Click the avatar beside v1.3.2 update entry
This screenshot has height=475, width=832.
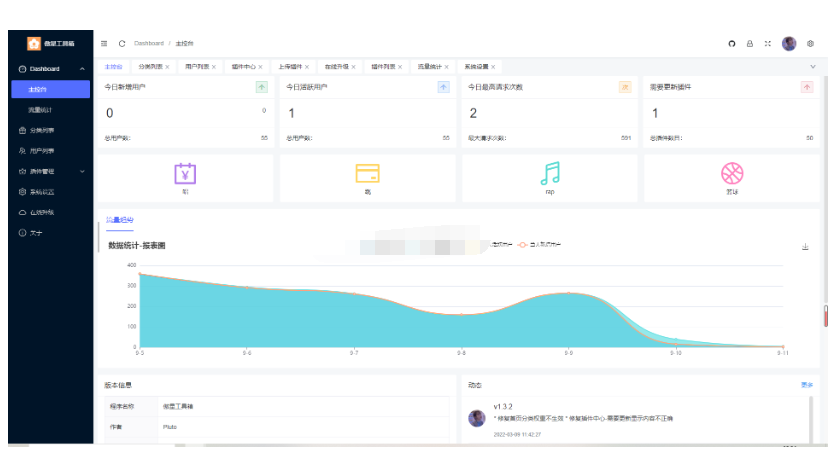[x=476, y=418]
